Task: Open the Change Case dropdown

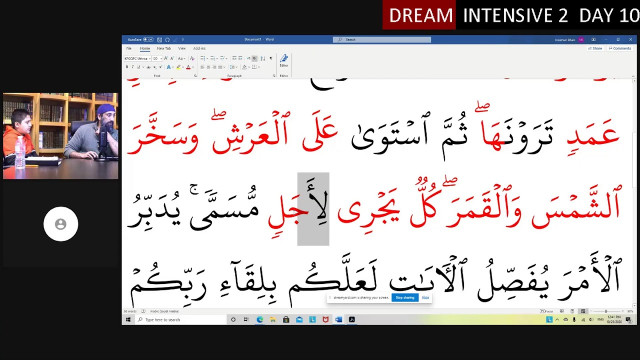Action: [181, 58]
